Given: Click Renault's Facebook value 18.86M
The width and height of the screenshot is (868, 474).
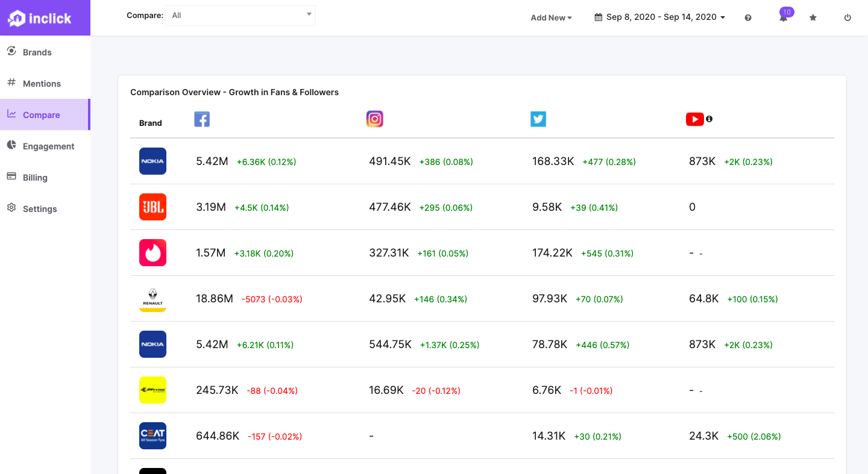Looking at the screenshot, I should pyautogui.click(x=215, y=299).
